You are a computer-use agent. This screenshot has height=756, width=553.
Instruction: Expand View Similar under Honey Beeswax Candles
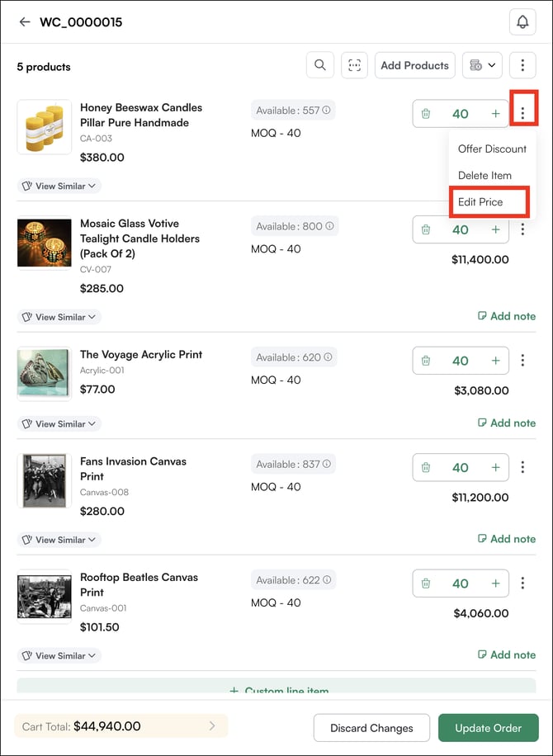point(58,186)
